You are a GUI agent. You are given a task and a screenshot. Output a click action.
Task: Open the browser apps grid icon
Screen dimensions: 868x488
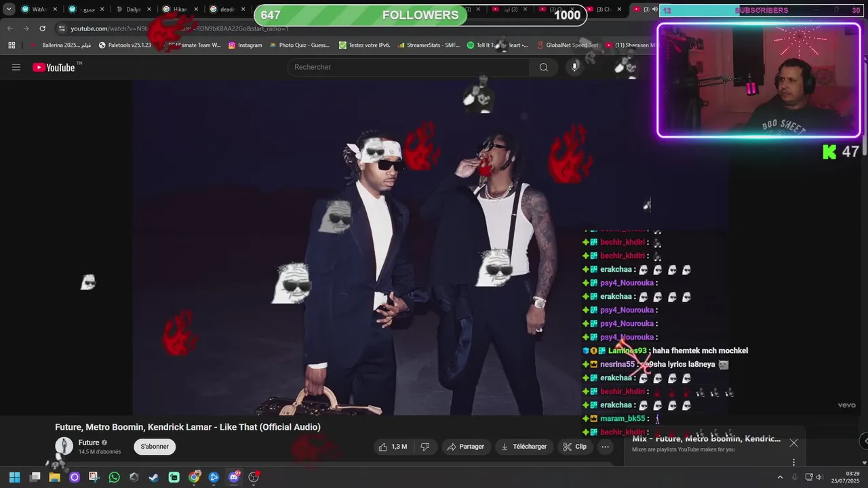pos(12,45)
